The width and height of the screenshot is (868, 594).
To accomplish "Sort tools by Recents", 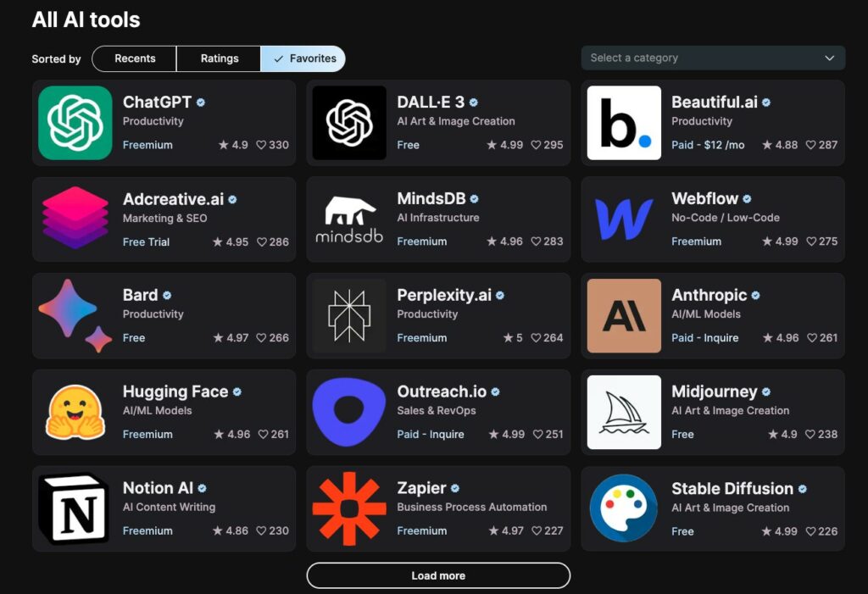I will tap(135, 58).
